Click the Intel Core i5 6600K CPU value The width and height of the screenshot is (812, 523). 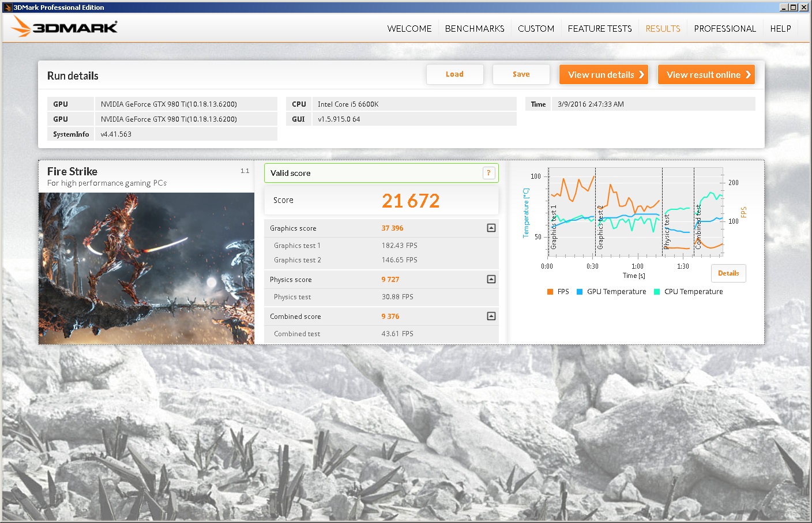tap(348, 104)
